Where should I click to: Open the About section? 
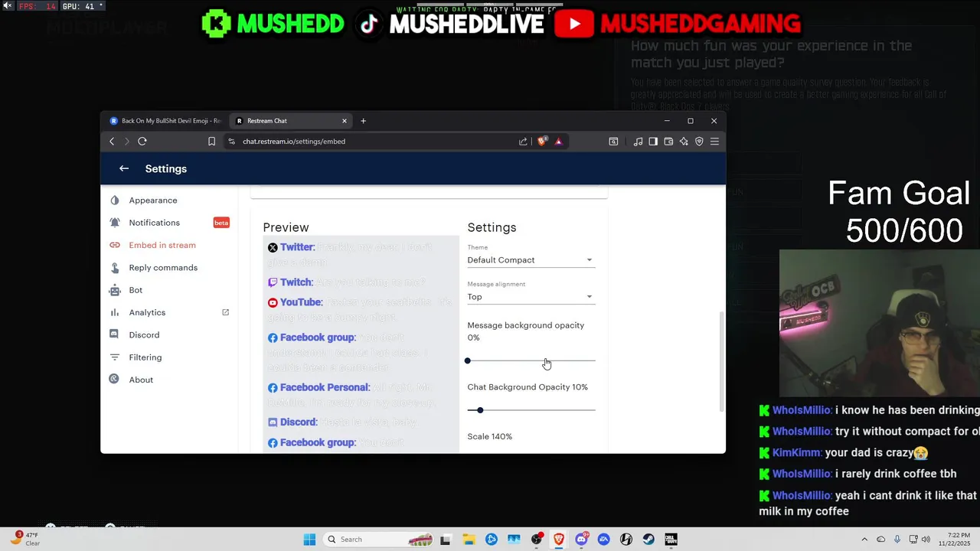click(141, 380)
